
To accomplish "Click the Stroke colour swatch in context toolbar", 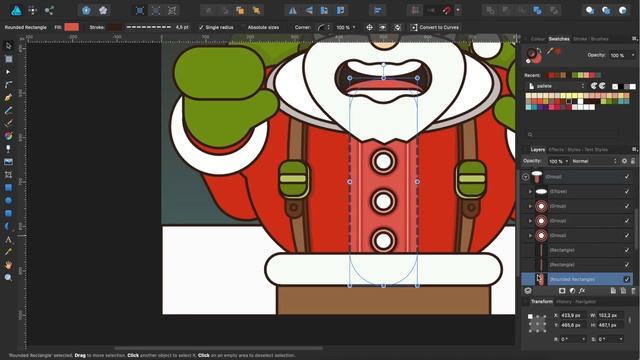I will [x=115, y=27].
